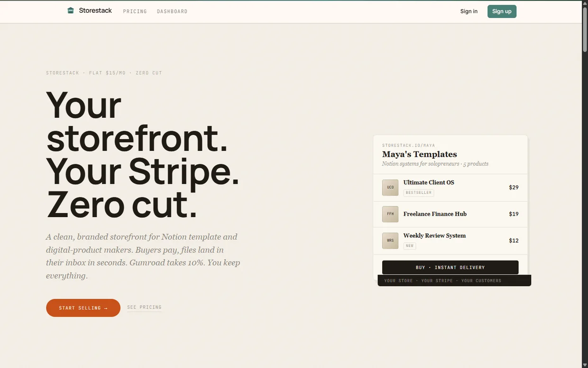588x368 pixels.
Task: Open the Weekly Review System product
Action: 434,236
